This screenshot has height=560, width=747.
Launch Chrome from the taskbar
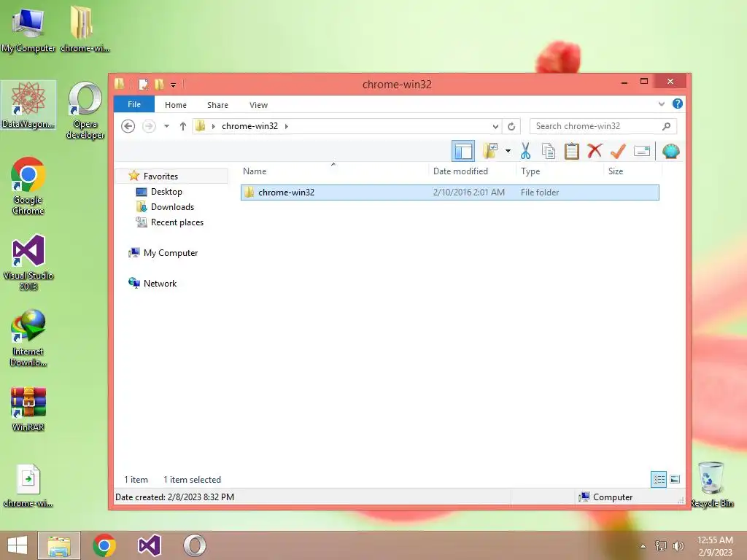[104, 545]
